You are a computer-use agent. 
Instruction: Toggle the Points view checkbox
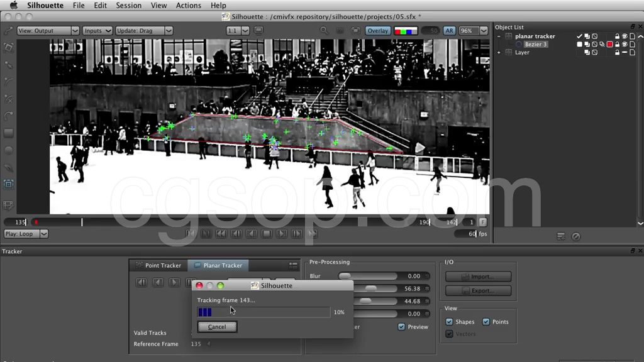coord(486,322)
